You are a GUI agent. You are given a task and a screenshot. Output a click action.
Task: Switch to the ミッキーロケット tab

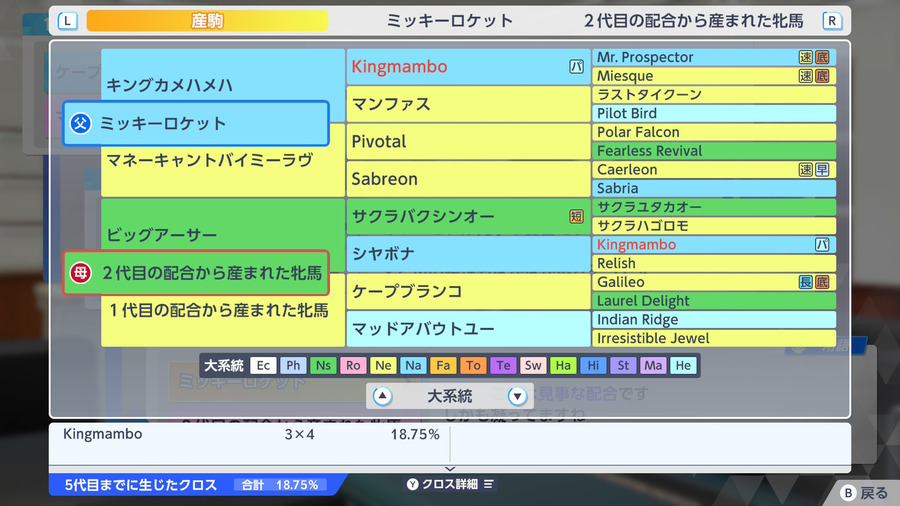tap(449, 21)
